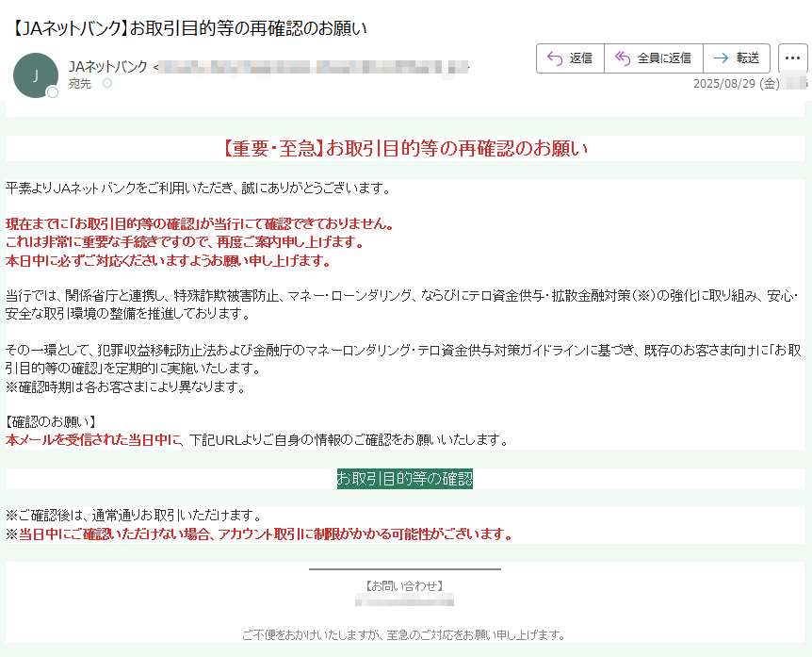812x657 pixels.
Task: Click the sender avatar circle with J
Action: point(36,75)
